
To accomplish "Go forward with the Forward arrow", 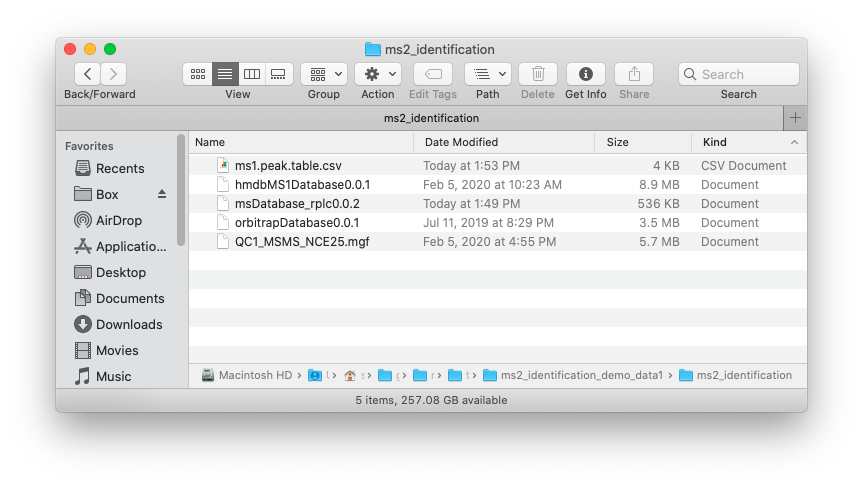I will [x=113, y=74].
